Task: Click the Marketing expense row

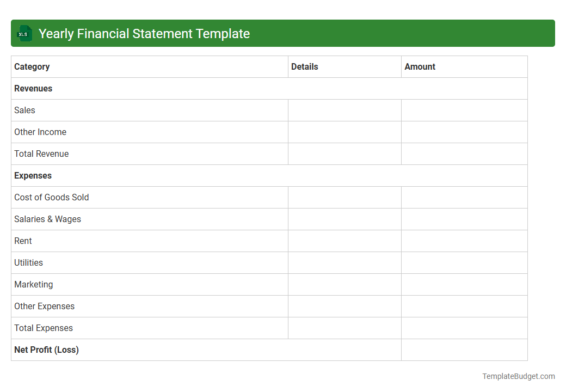Action: pyautogui.click(x=34, y=284)
